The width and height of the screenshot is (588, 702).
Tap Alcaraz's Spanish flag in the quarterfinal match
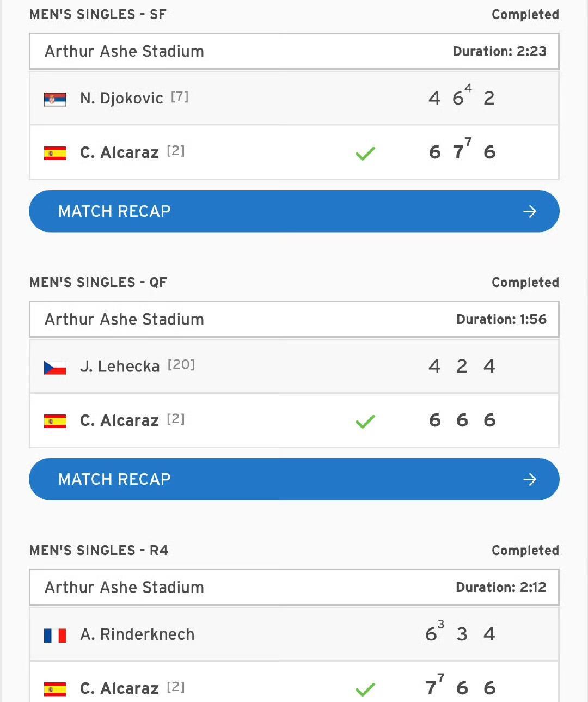pos(55,421)
